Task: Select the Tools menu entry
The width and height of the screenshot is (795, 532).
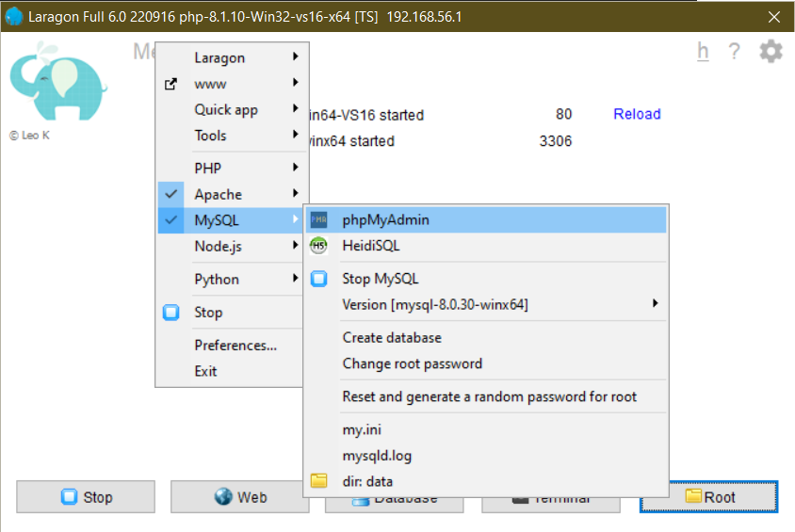Action: (x=231, y=136)
